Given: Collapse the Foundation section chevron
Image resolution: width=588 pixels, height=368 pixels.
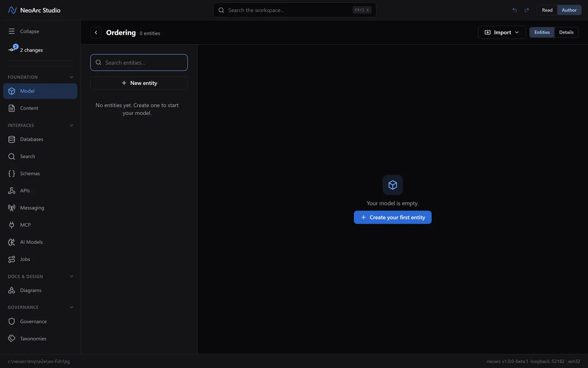Looking at the screenshot, I should tap(72, 77).
